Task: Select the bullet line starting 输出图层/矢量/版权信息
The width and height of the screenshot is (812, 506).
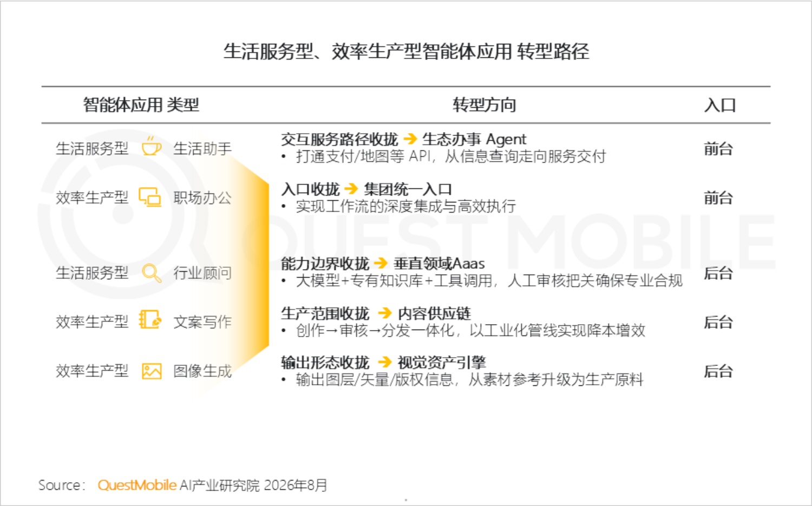Action: click(x=469, y=380)
